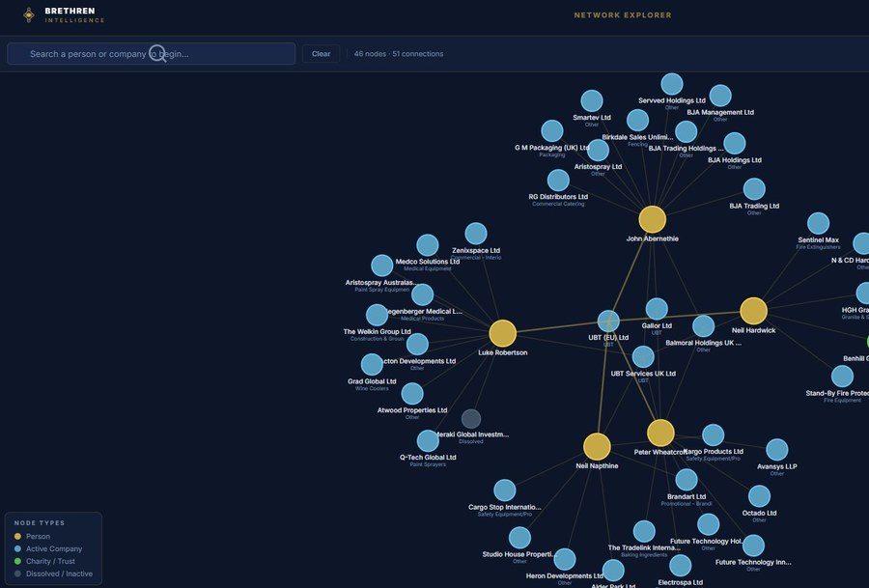Open the Sentinel Max company node
This screenshot has height=588, width=869.
click(818, 223)
